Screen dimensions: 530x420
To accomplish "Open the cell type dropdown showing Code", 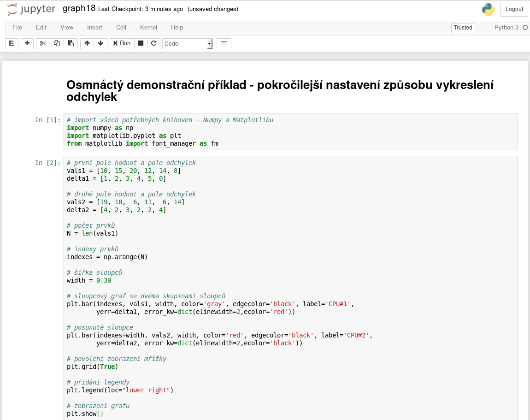I will point(188,44).
